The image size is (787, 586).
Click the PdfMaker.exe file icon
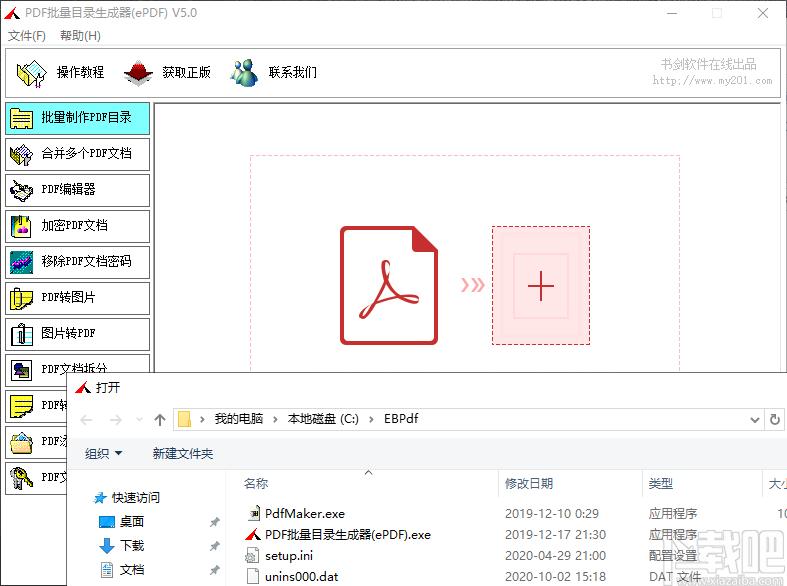pyautogui.click(x=253, y=513)
